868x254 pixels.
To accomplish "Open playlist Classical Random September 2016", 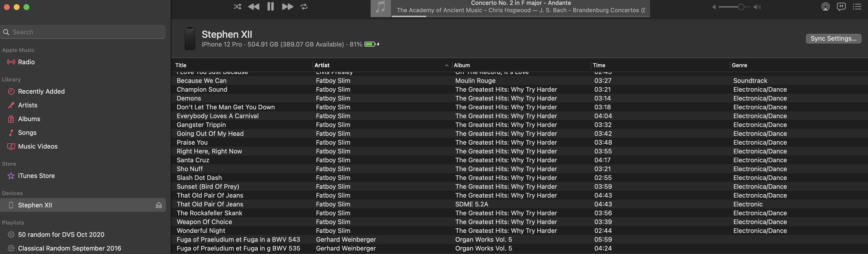I will [70, 248].
